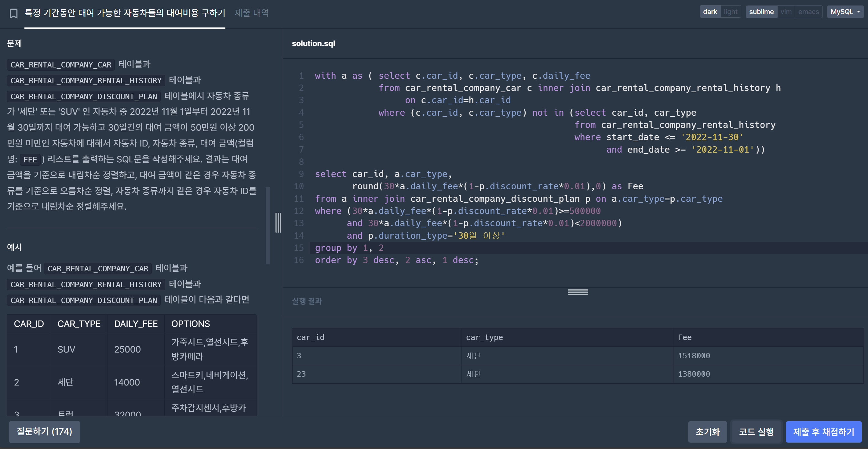
Task: Click the 질문하기 (174) button
Action: (45, 432)
